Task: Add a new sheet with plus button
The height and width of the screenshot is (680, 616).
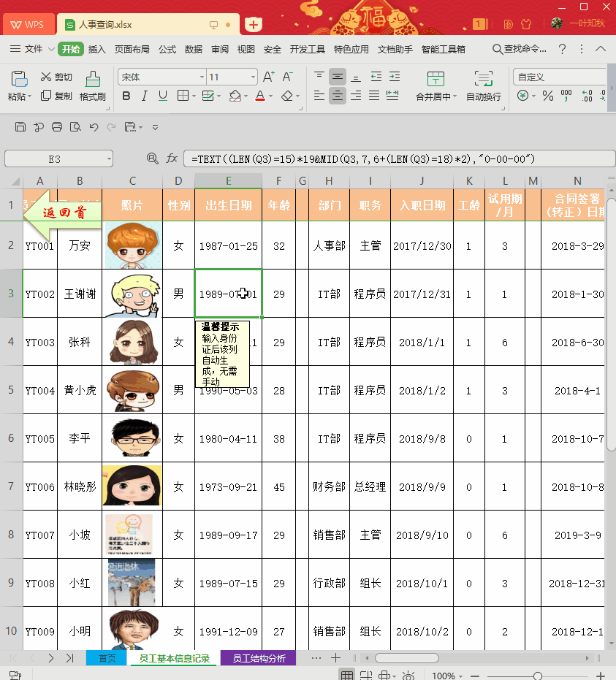Action: [x=335, y=658]
